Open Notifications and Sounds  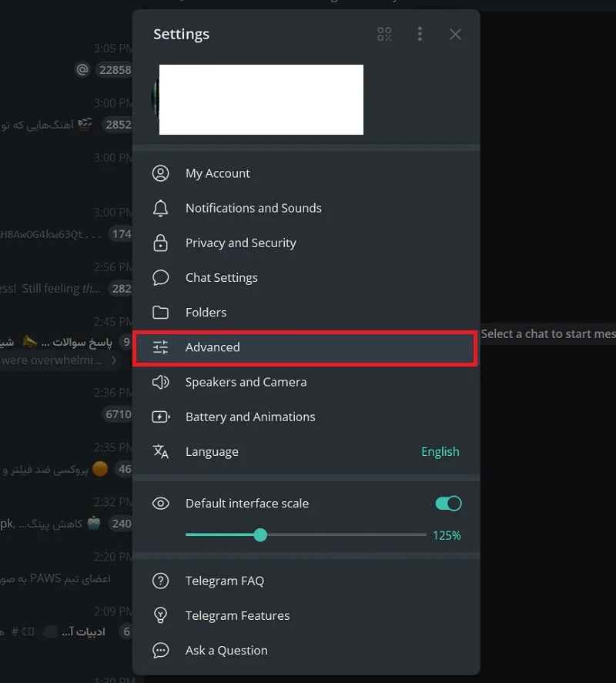(306, 208)
